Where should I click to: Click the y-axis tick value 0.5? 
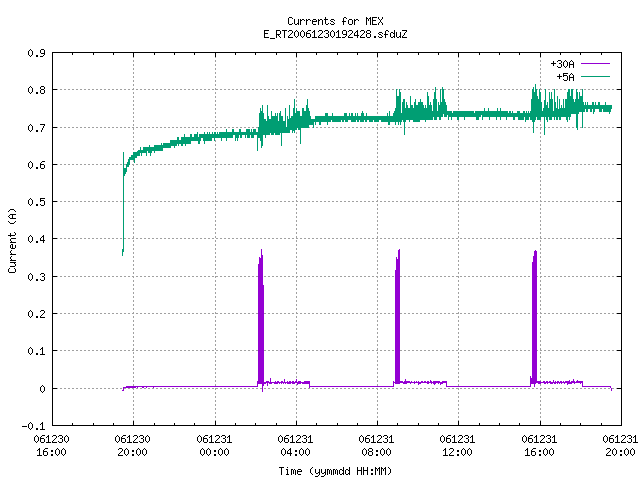point(36,202)
